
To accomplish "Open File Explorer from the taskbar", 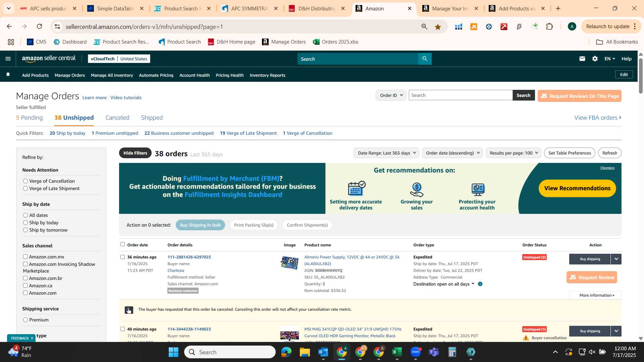I will point(305,352).
